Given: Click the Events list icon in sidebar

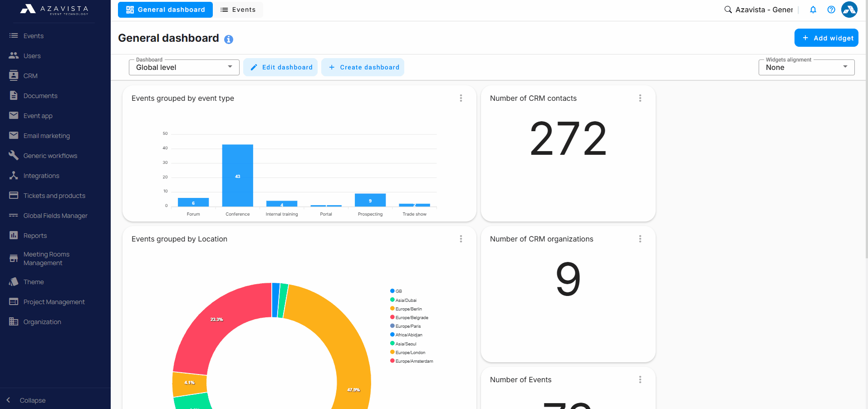Looking at the screenshot, I should [14, 35].
